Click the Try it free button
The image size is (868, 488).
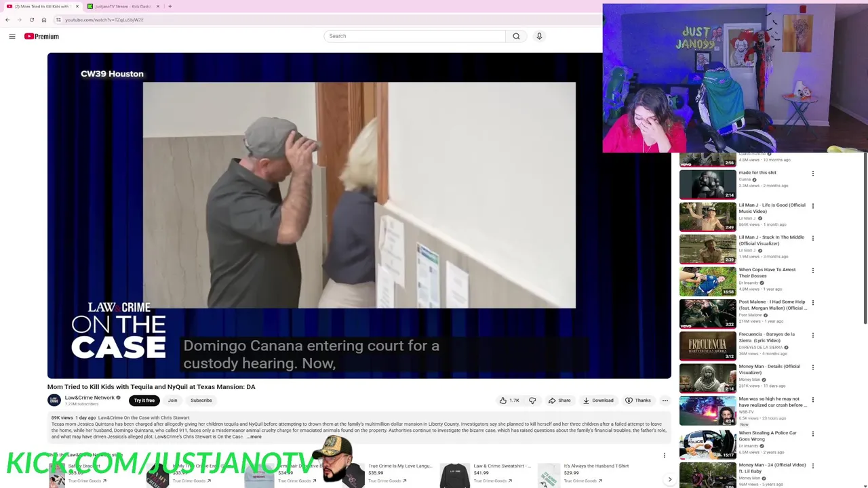pos(144,401)
